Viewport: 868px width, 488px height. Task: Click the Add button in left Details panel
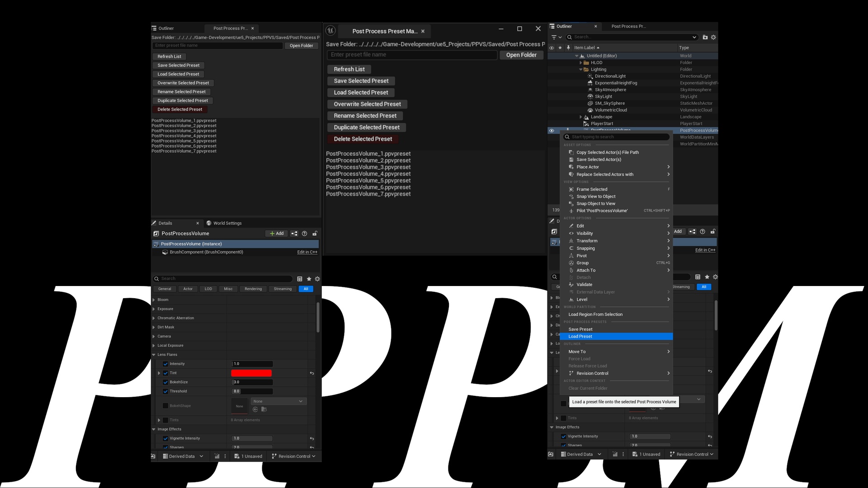pos(277,234)
